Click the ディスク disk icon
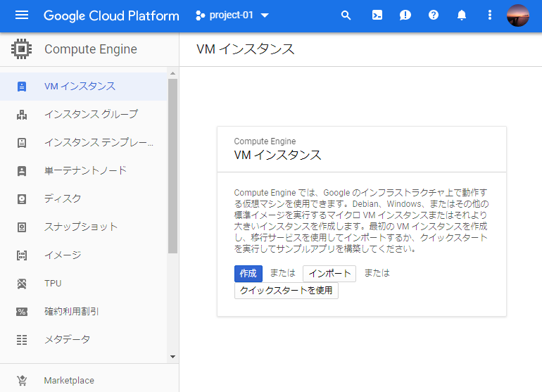Screen dimensions: 542x392 [22, 199]
